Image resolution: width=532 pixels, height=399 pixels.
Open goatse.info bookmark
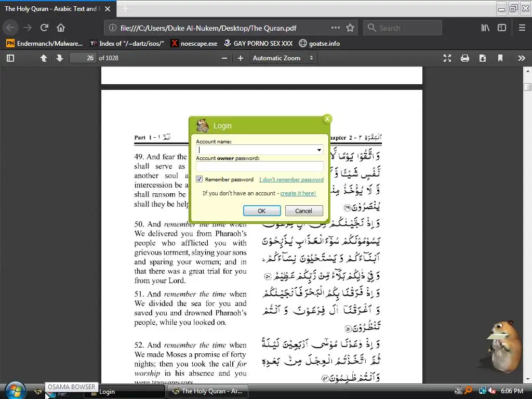(x=320, y=44)
